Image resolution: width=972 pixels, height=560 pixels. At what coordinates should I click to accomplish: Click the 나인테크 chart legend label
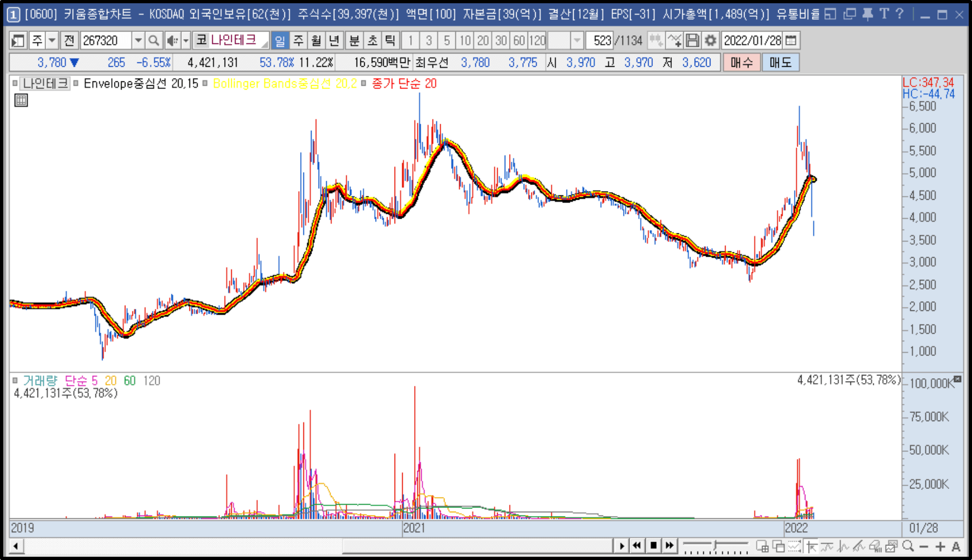click(x=46, y=84)
